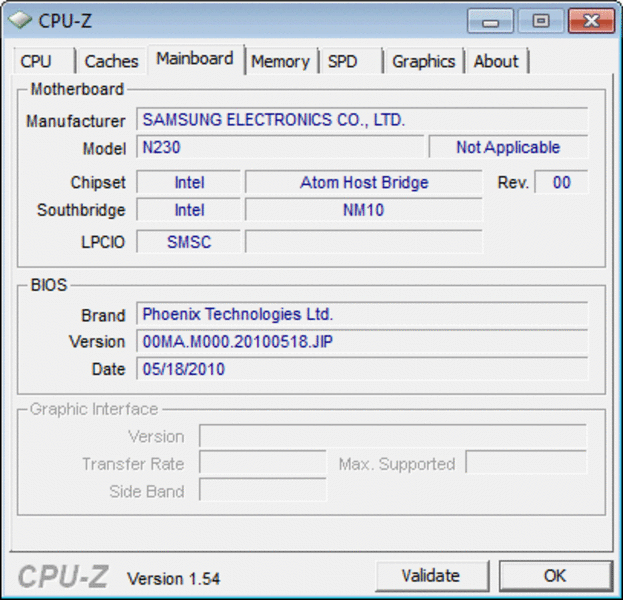Image resolution: width=623 pixels, height=600 pixels.
Task: Click the empty LPCIO model field
Action: (x=364, y=242)
